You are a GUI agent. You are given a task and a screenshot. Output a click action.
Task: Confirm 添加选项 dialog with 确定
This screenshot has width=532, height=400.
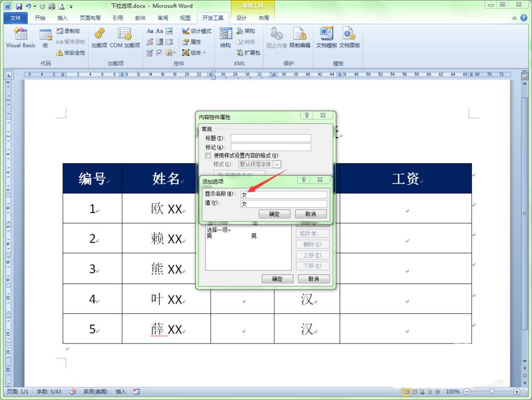tap(274, 214)
